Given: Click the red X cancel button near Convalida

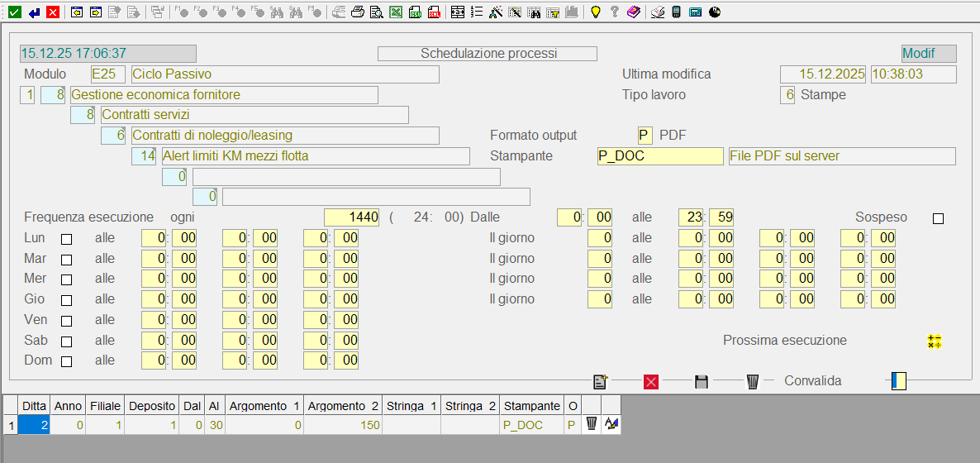Looking at the screenshot, I should tap(651, 381).
